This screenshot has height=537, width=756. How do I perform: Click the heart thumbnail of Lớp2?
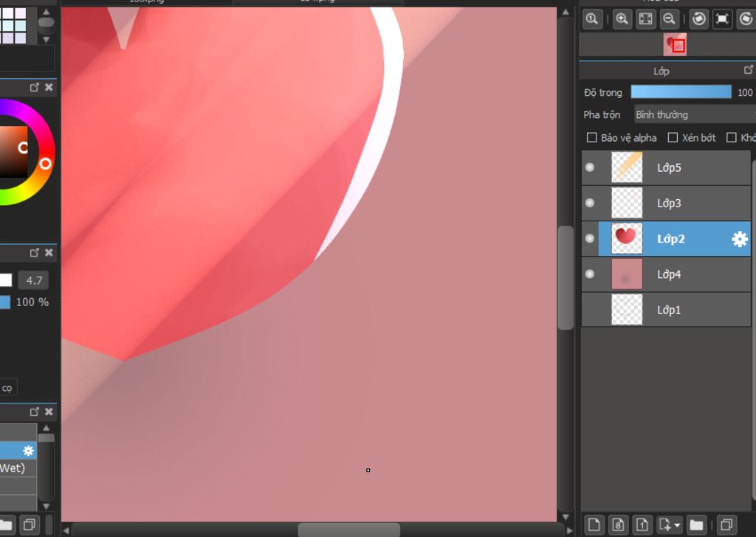click(627, 238)
